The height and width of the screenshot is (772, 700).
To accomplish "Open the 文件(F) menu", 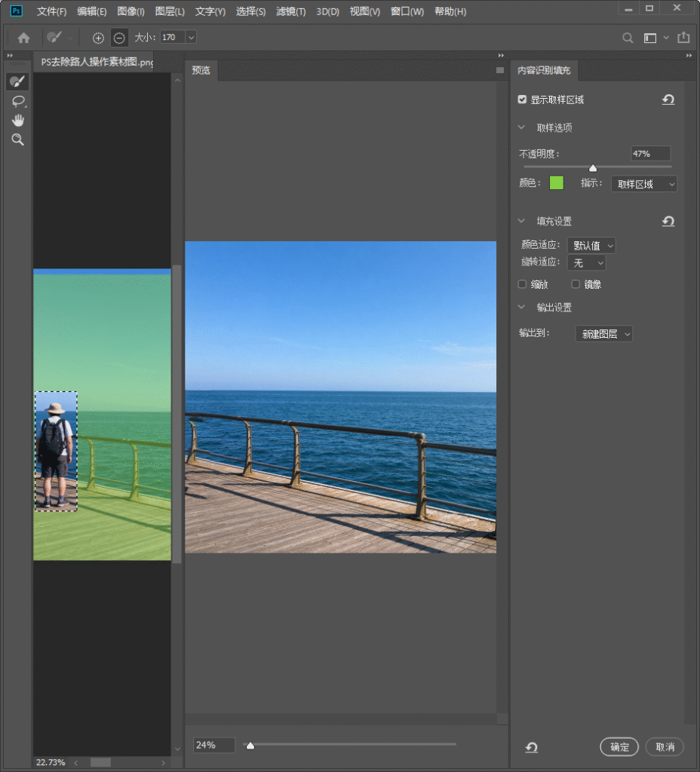I will pyautogui.click(x=52, y=11).
